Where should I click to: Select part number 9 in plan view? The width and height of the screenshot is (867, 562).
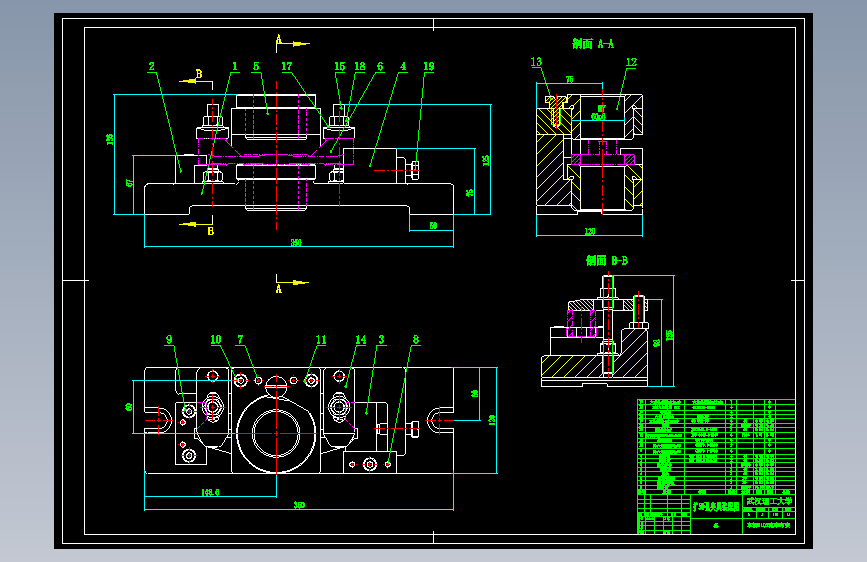169,340
